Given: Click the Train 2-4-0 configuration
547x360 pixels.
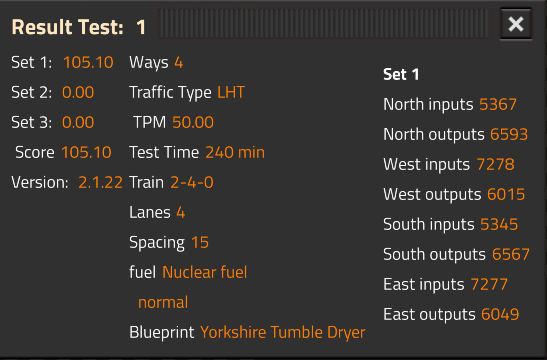Looking at the screenshot, I should [192, 183].
